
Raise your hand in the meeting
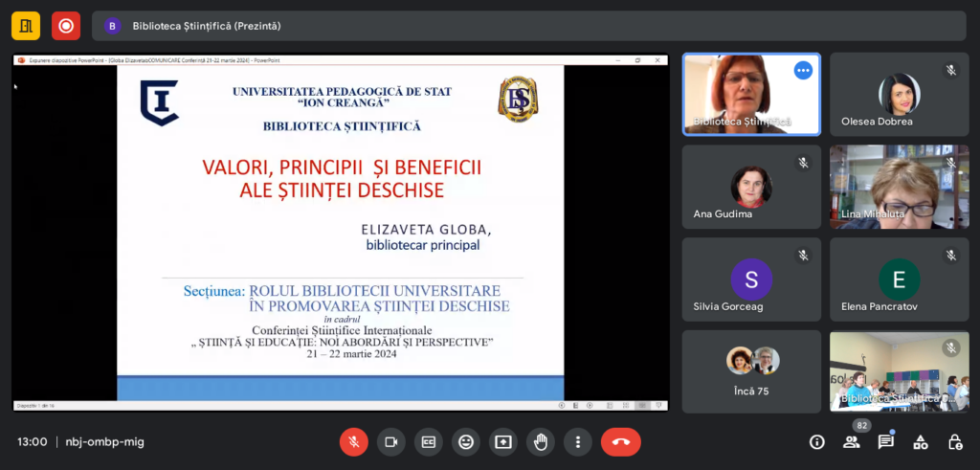pos(540,441)
